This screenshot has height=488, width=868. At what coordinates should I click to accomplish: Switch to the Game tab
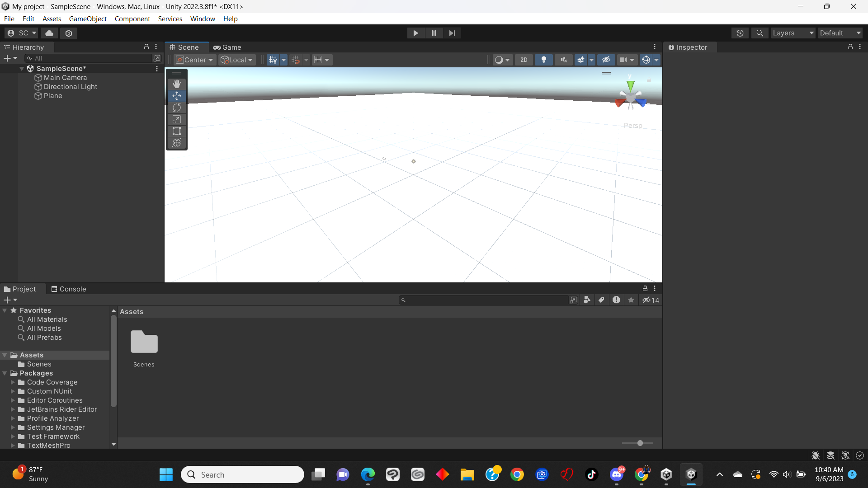(x=227, y=47)
